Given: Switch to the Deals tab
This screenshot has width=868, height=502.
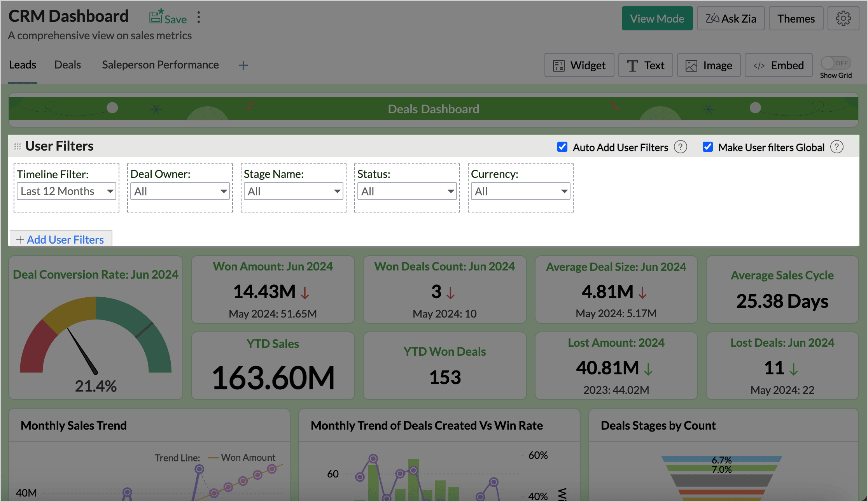Looking at the screenshot, I should point(68,65).
